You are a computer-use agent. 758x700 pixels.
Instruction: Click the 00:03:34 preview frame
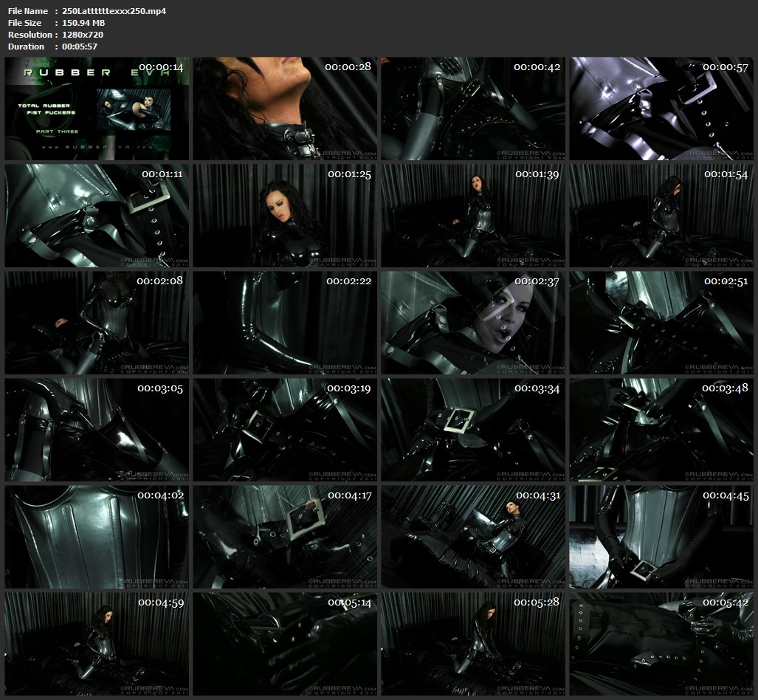[473, 430]
